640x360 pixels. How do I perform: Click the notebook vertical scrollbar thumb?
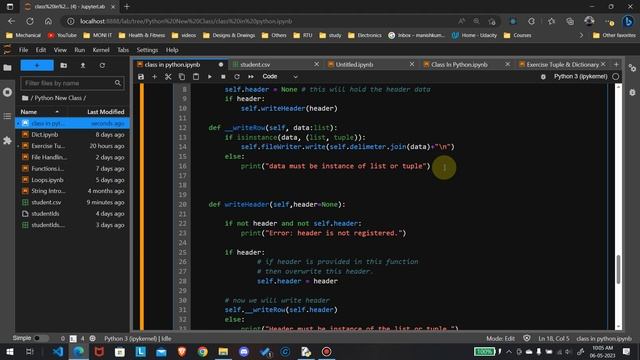(x=618, y=269)
